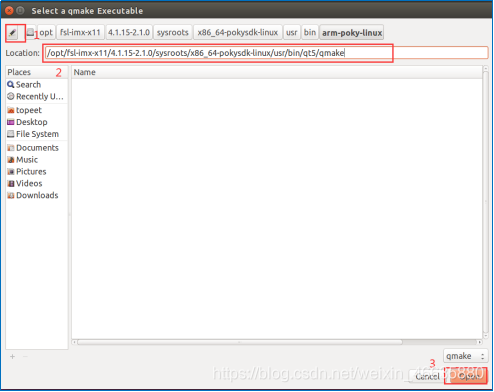Click the Search magnifier icon

11,85
